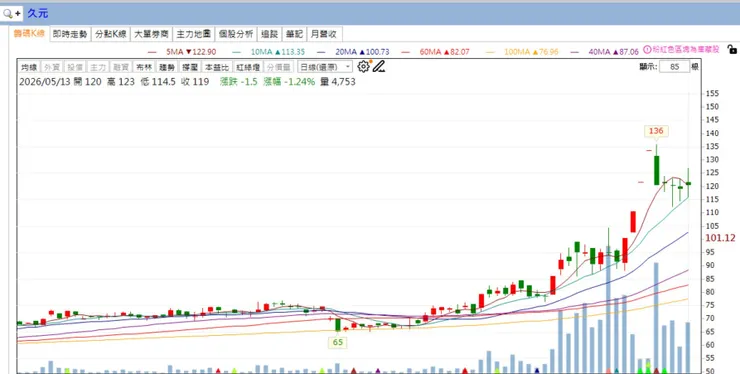The height and width of the screenshot is (374, 740).
Task: Open the 即時走勢 tab
Action: [70, 34]
